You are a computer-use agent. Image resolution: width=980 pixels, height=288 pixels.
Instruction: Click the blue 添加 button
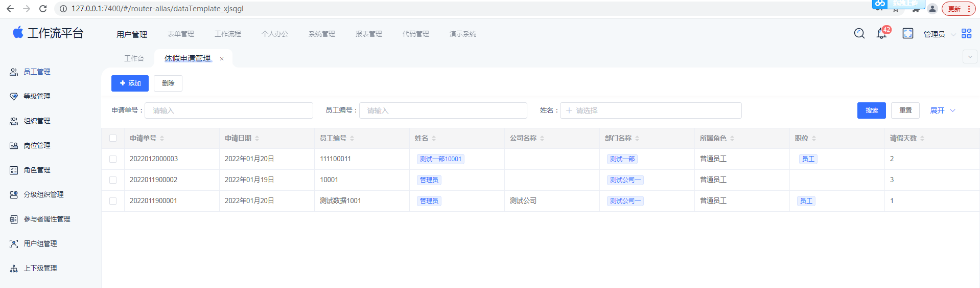pyautogui.click(x=130, y=83)
